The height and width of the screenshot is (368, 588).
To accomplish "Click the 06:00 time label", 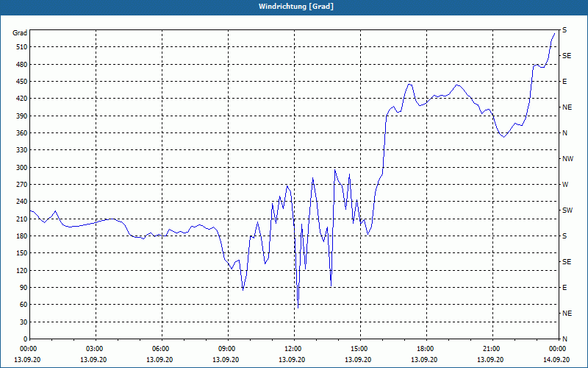I will pyautogui.click(x=162, y=348).
